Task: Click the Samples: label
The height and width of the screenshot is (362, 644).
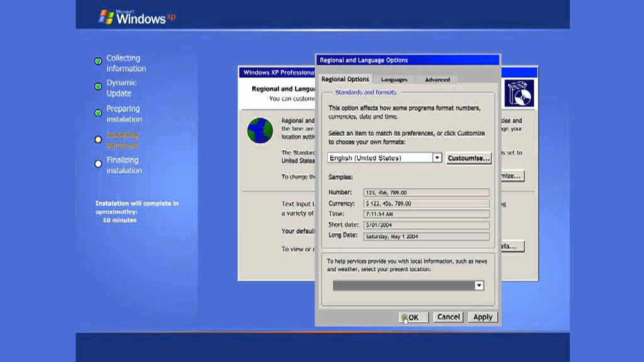Action: (x=340, y=177)
